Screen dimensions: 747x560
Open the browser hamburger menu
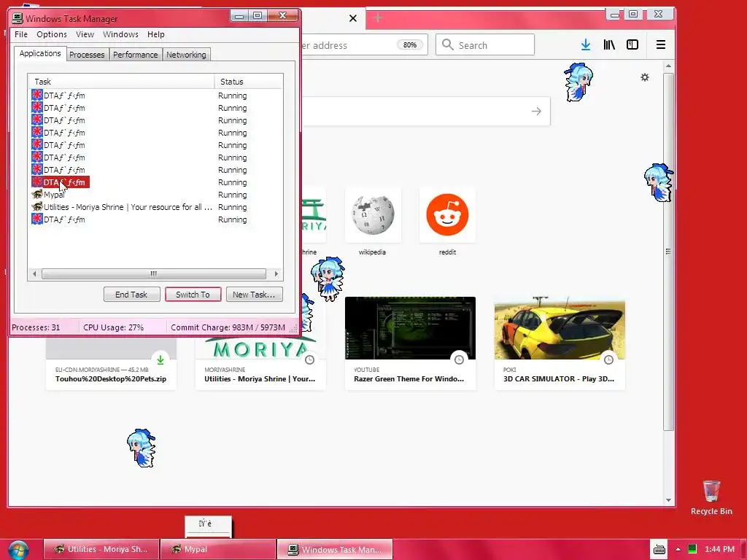click(661, 44)
